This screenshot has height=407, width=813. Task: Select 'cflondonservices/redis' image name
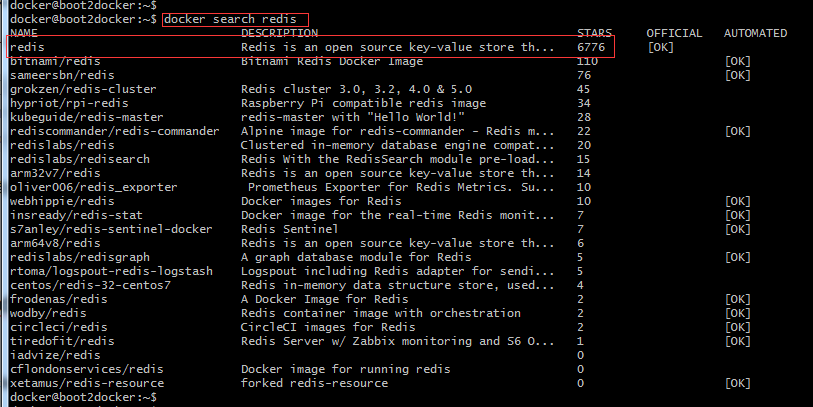87,369
